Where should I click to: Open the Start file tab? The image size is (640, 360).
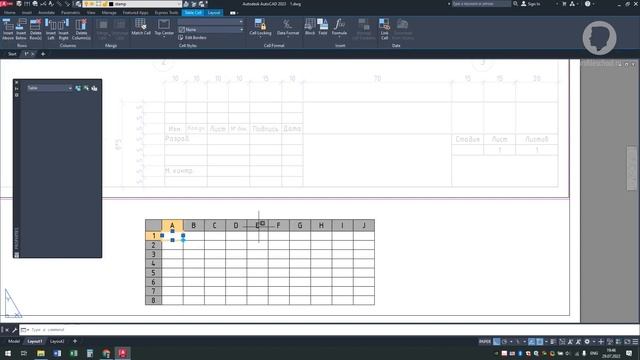coord(12,54)
